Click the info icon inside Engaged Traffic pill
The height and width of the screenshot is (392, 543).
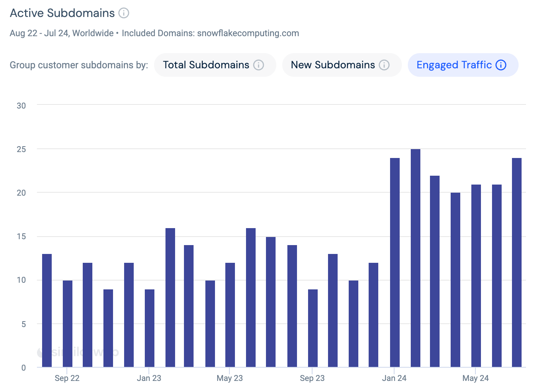(x=501, y=65)
